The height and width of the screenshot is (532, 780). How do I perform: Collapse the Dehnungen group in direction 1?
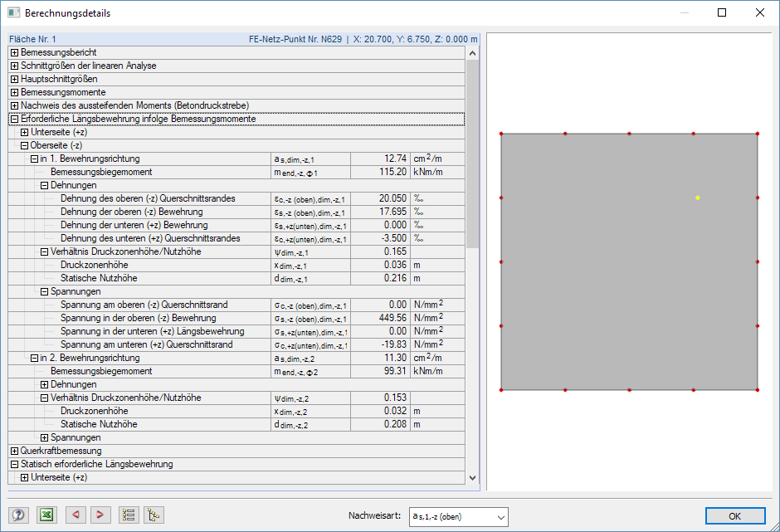44,186
